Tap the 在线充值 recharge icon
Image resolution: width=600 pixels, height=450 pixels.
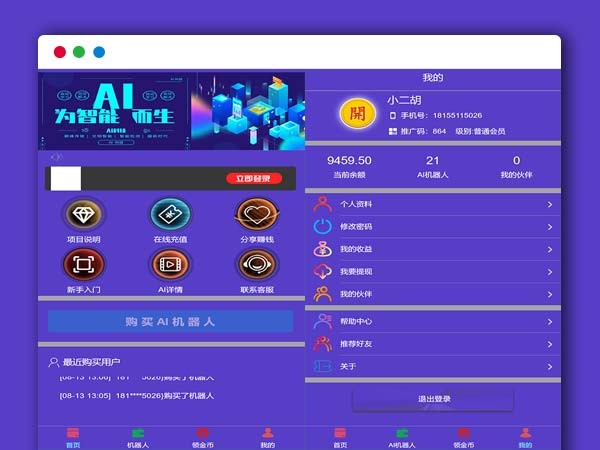click(x=170, y=214)
